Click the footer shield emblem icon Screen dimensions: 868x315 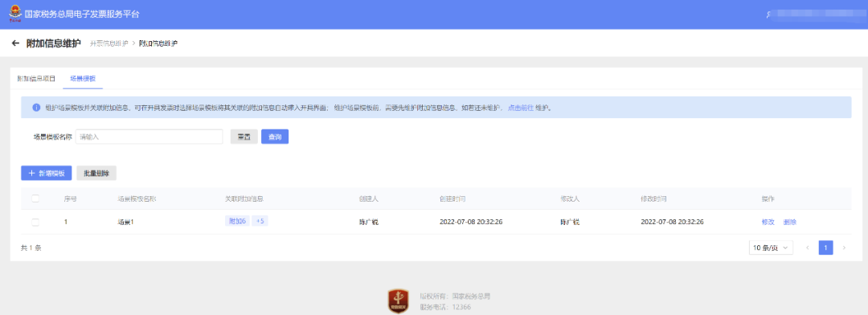click(399, 301)
